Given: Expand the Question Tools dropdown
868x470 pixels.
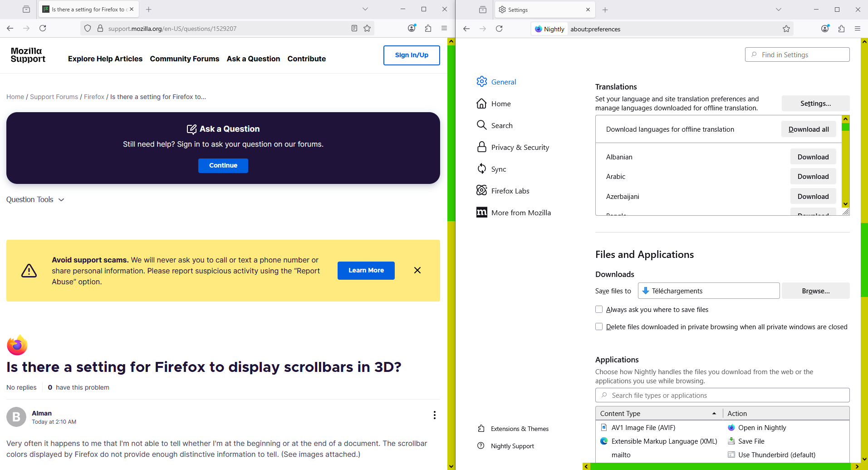Looking at the screenshot, I should [35, 199].
